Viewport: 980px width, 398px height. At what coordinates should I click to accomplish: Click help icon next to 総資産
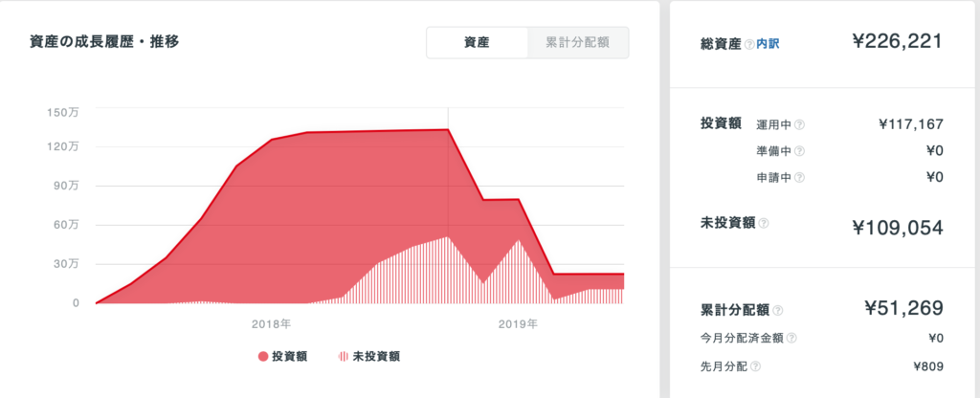pos(749,44)
